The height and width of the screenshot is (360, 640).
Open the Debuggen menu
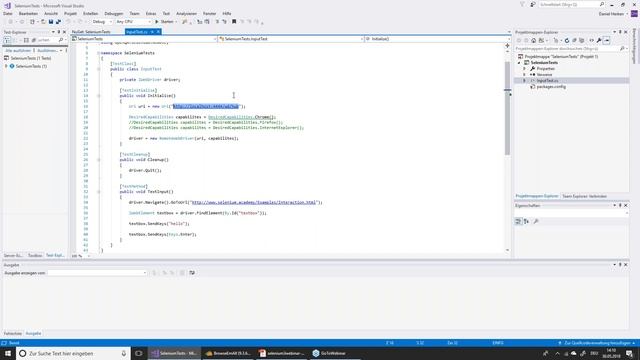point(113,13)
